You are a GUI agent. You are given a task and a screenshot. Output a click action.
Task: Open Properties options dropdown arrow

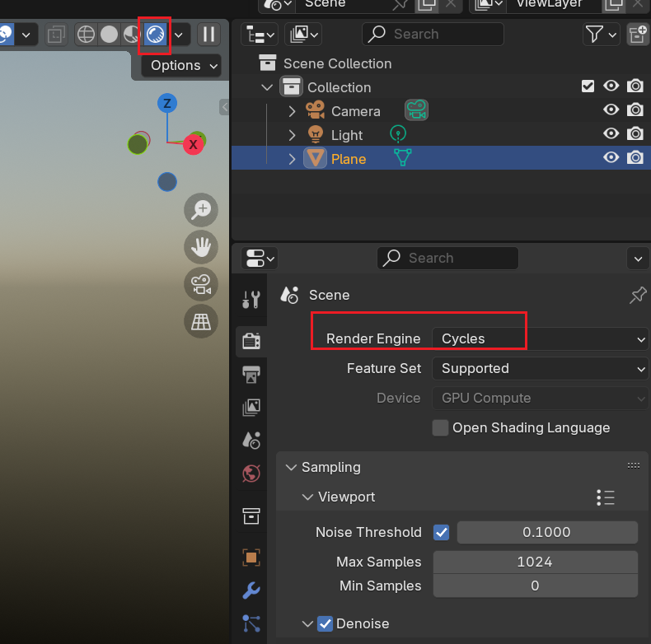638,259
